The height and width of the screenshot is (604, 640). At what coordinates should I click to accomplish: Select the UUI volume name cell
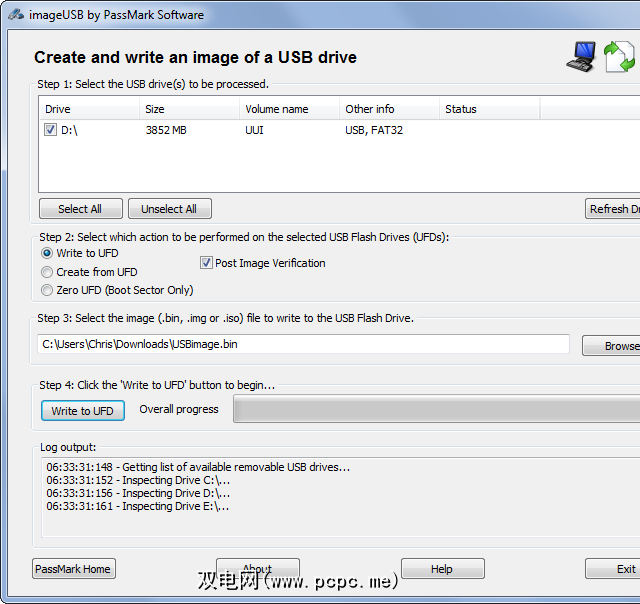[254, 130]
